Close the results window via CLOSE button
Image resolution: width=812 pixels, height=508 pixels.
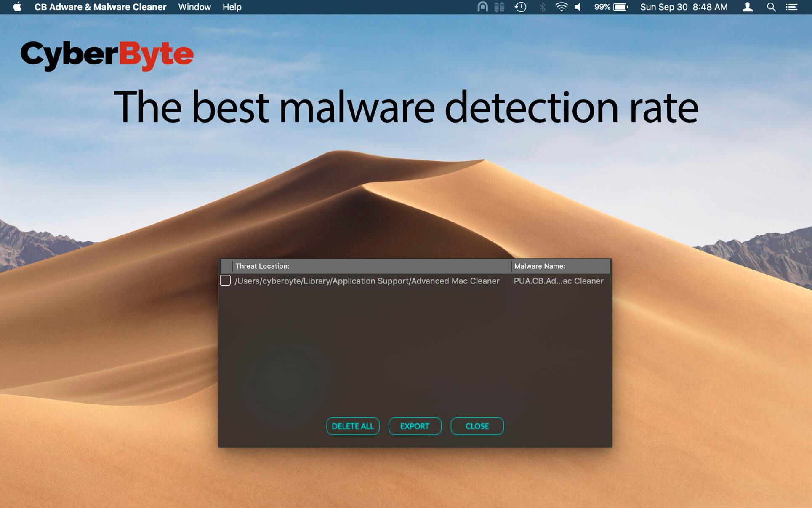tap(477, 426)
